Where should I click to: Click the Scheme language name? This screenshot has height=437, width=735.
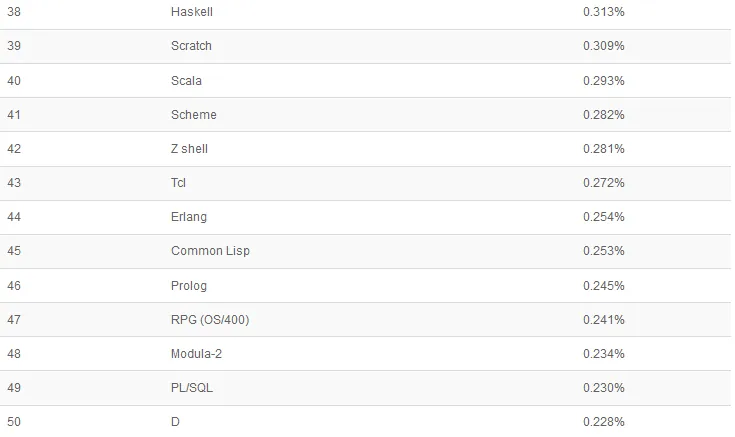pos(194,115)
